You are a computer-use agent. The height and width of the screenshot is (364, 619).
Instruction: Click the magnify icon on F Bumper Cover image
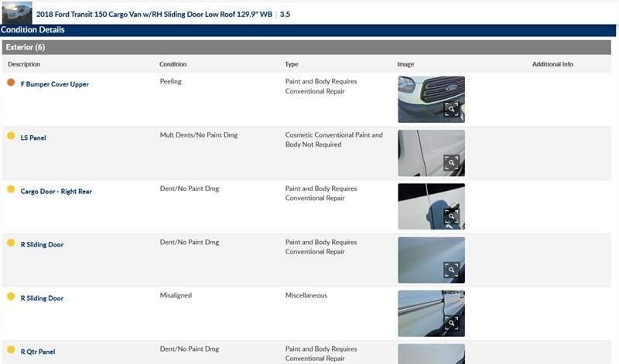pos(452,109)
